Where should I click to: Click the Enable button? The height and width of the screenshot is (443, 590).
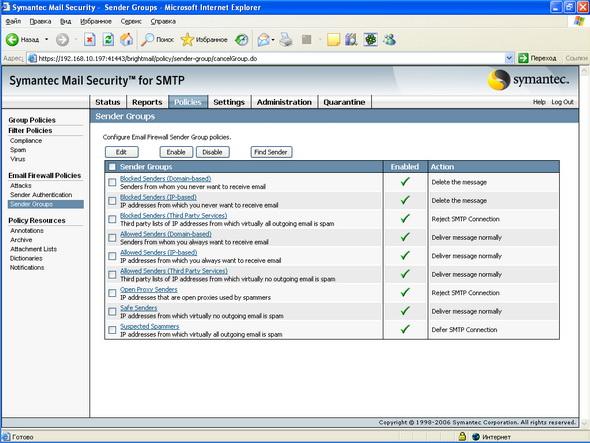[x=176, y=152]
